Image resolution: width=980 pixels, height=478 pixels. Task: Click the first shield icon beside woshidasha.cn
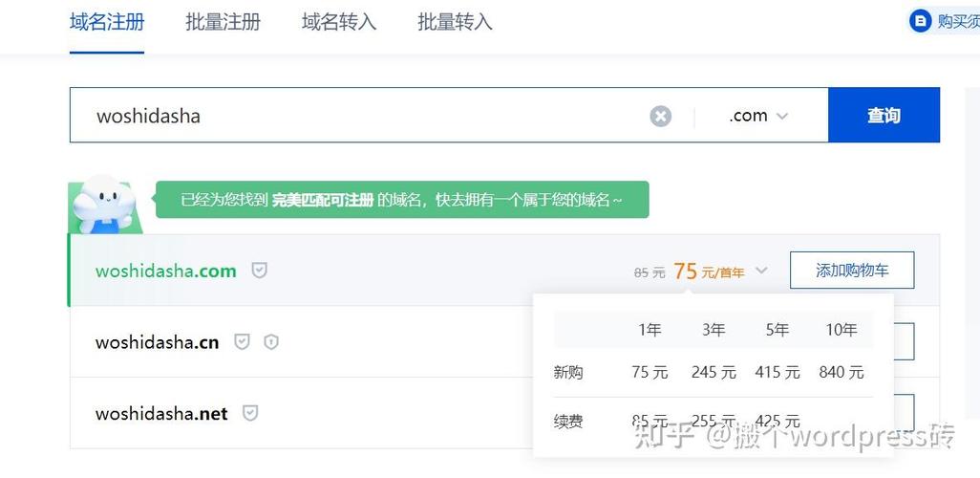coord(242,341)
